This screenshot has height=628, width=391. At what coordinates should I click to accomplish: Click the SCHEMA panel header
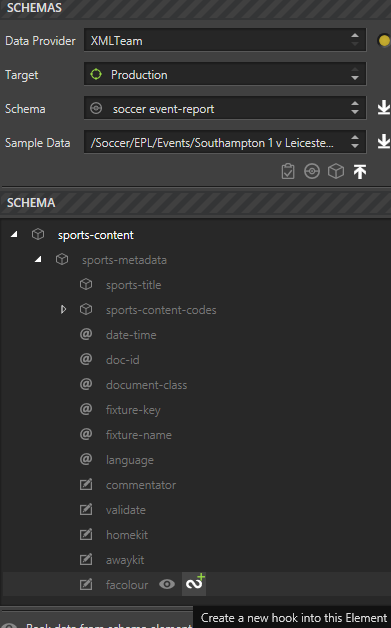tap(196, 203)
